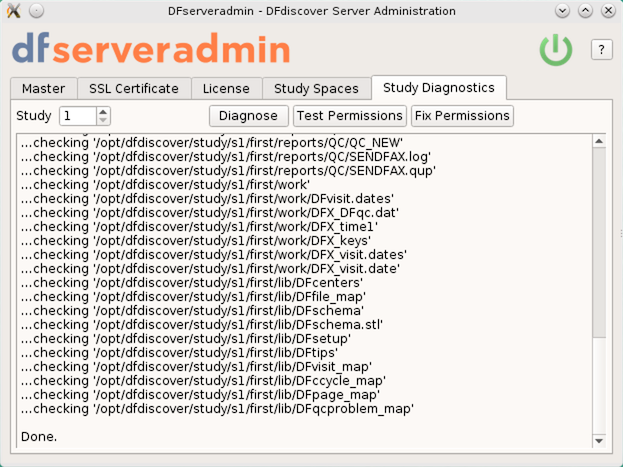Open the SSL Certificate tab

coord(134,88)
